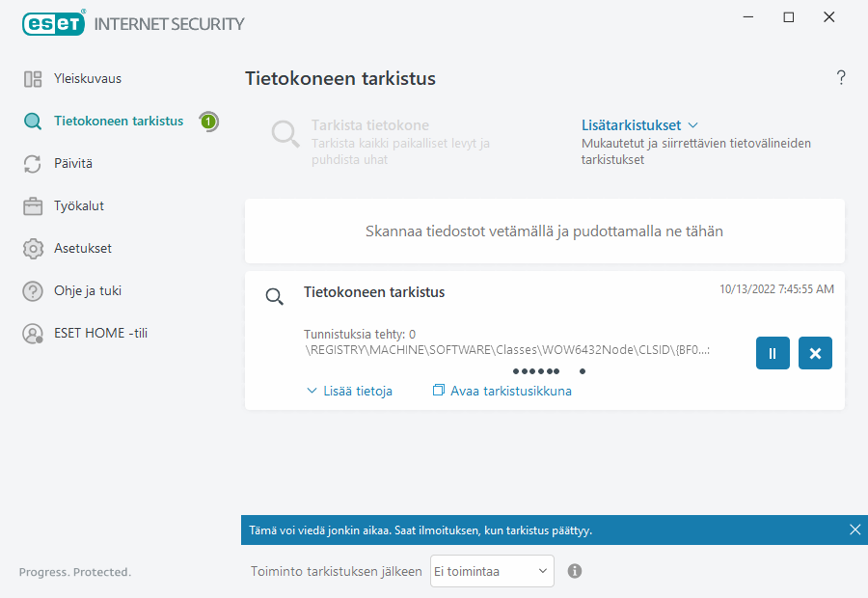
Task: Stop the scan with the X button
Action: coord(815,353)
